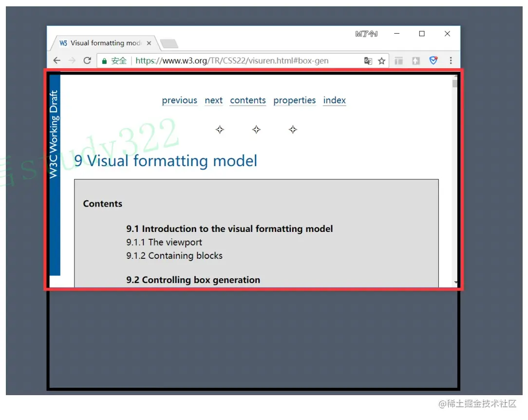Open the '9.1.2 Containing blocks' link
This screenshot has height=420, width=528.
(x=174, y=256)
